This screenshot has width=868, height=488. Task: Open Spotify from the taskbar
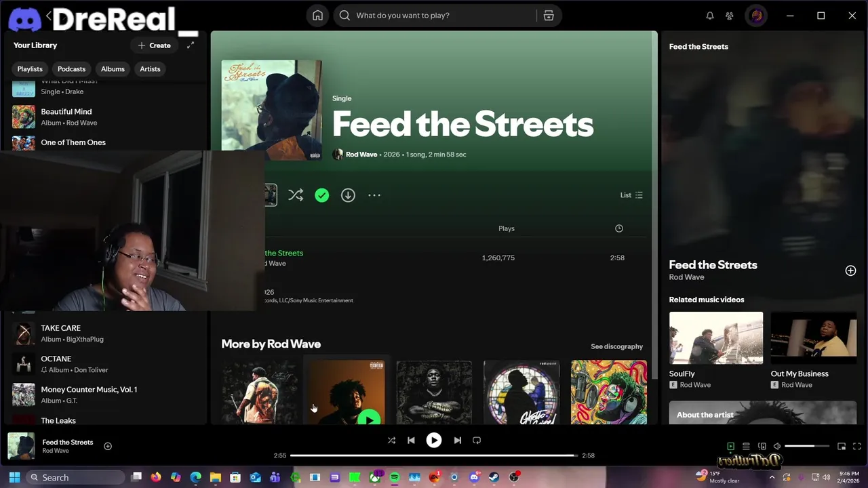[x=395, y=477]
